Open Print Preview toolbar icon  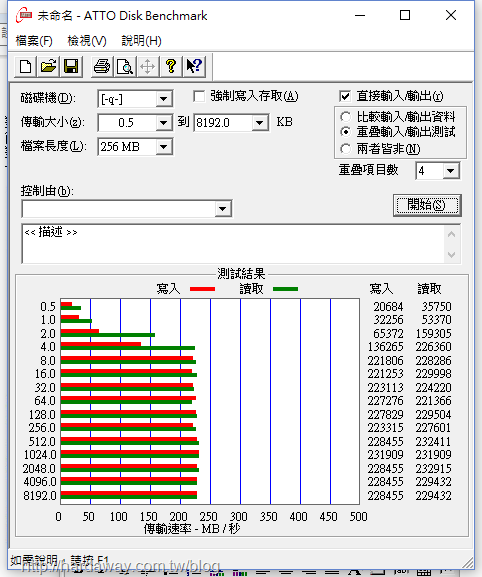pyautogui.click(x=125, y=67)
